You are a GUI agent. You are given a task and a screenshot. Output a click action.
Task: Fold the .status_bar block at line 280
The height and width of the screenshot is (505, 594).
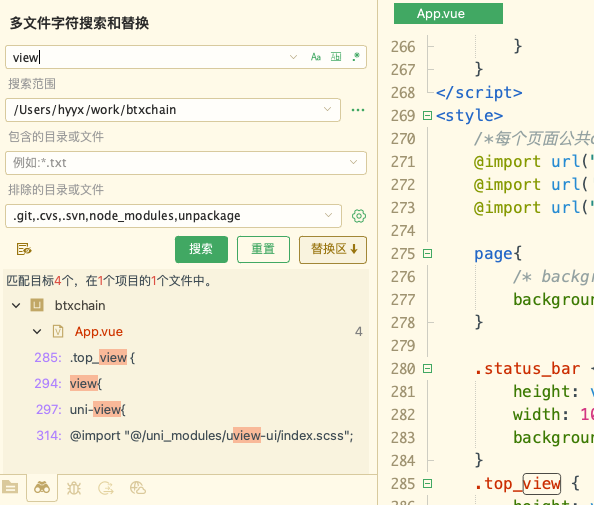[x=427, y=369]
